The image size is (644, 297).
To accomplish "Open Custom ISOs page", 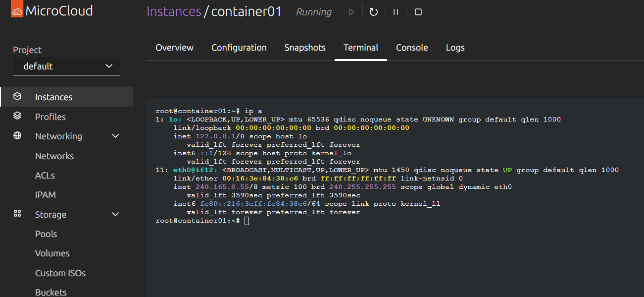I will tap(60, 273).
